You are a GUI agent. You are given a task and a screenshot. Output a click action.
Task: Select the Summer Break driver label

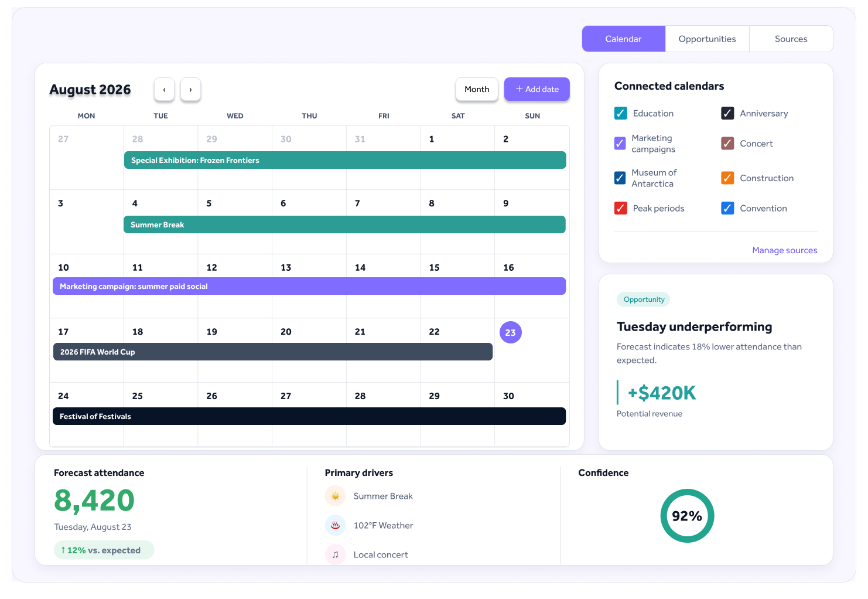[383, 496]
